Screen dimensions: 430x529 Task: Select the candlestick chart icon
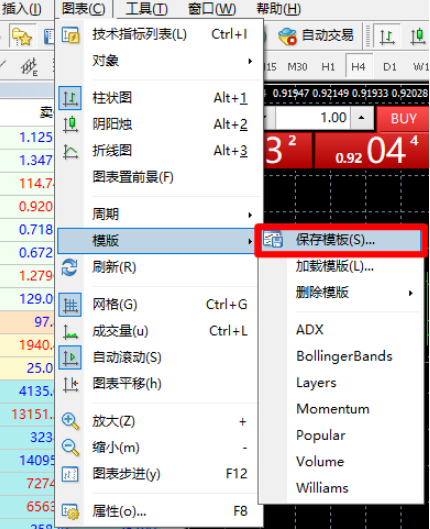70,124
